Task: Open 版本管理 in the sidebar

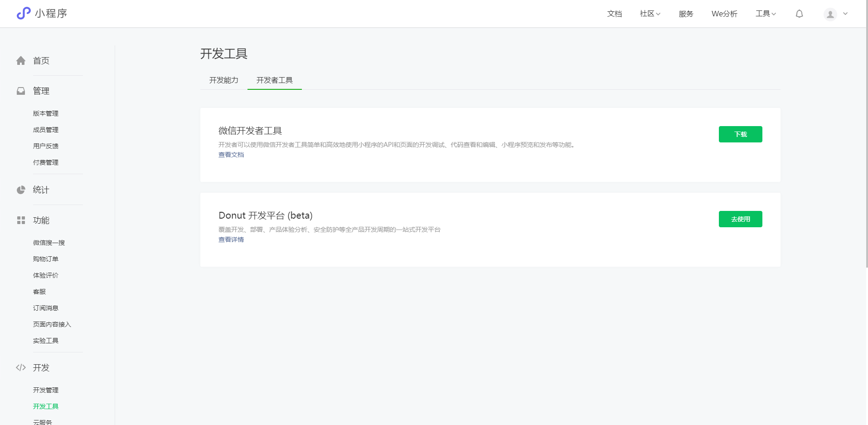Action: pyautogui.click(x=46, y=113)
